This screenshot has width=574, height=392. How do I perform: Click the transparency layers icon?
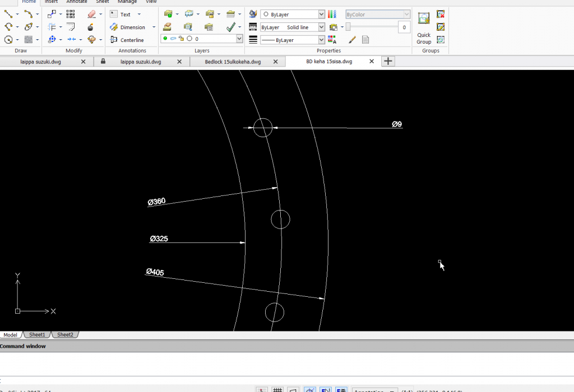pyautogui.click(x=333, y=27)
